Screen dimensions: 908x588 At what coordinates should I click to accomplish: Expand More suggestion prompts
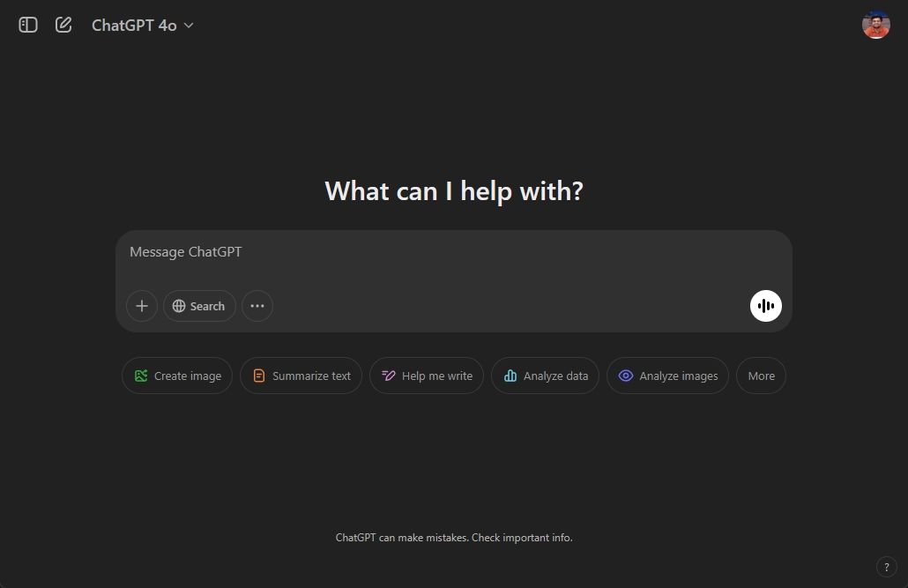click(761, 376)
